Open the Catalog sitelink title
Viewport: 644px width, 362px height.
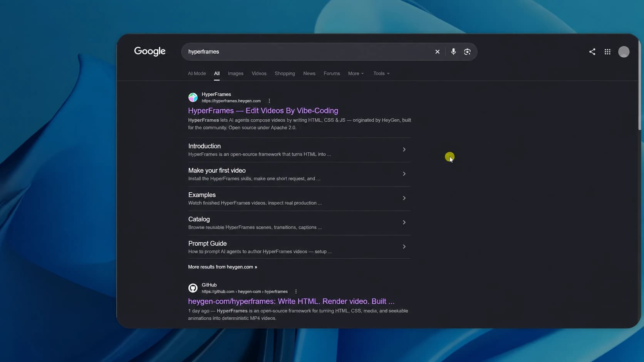(199, 219)
